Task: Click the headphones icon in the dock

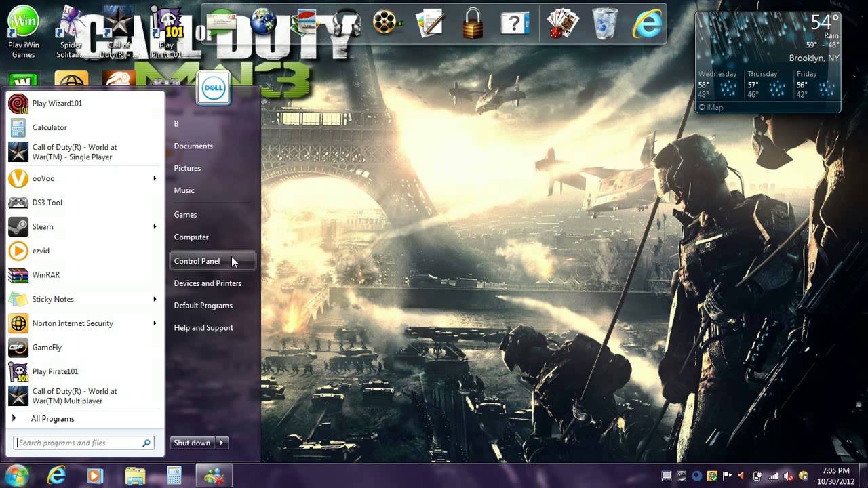Action: 346,24
